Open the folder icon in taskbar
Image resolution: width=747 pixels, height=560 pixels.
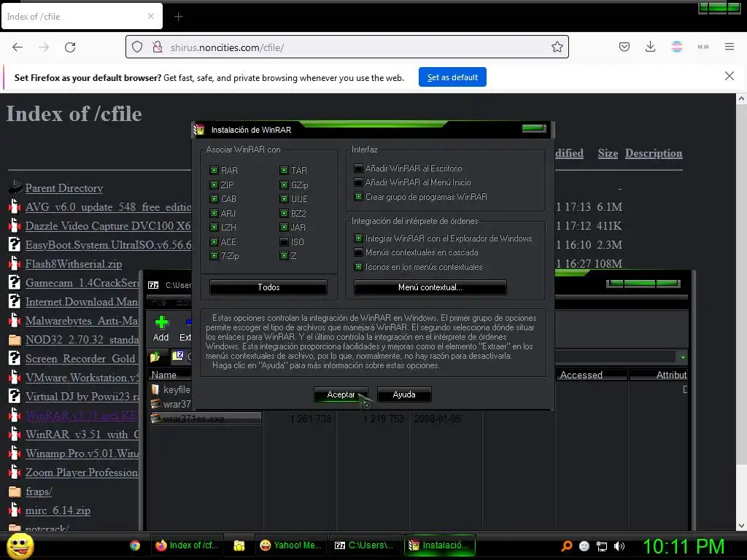239,545
